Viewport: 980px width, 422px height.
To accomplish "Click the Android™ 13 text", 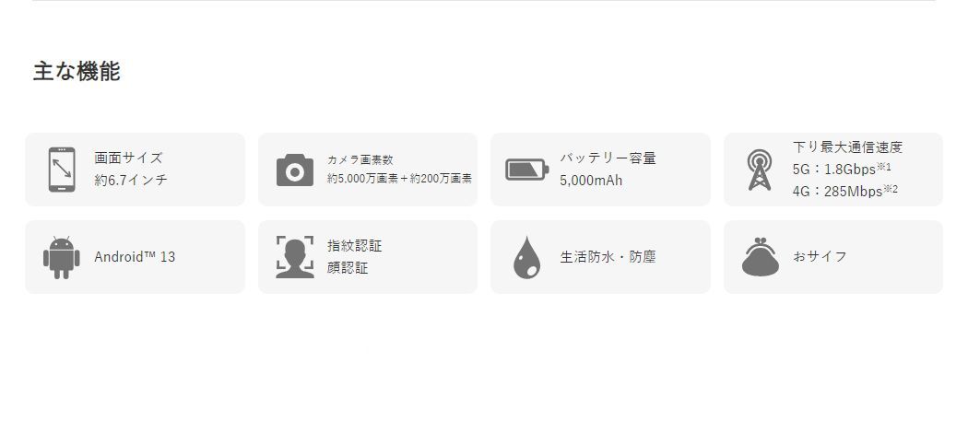I will point(135,256).
